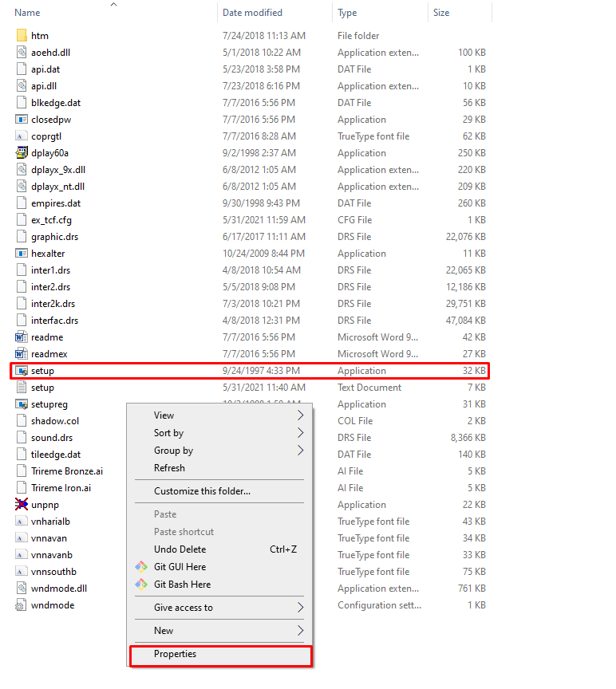Toggle sort direction arrow above Name column
The height and width of the screenshot is (689, 616).
(114, 5)
